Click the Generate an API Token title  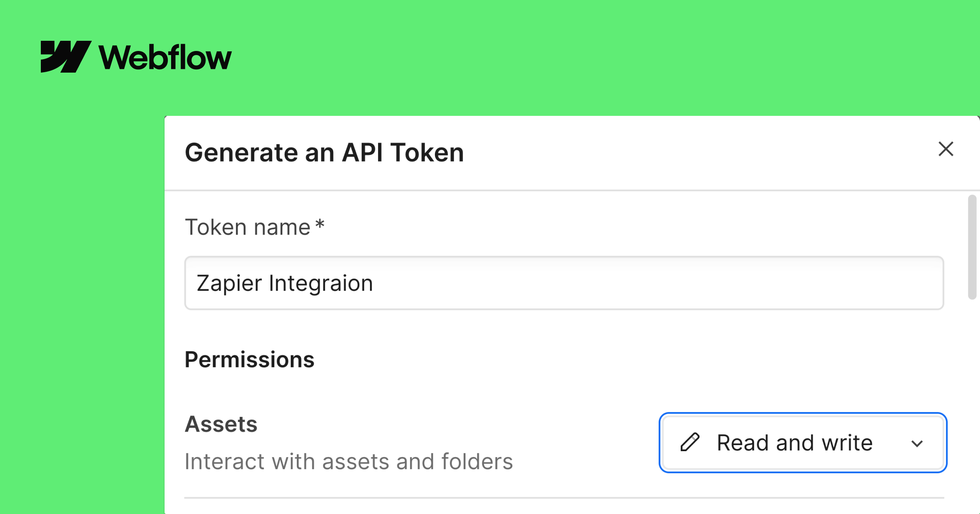[x=324, y=153]
